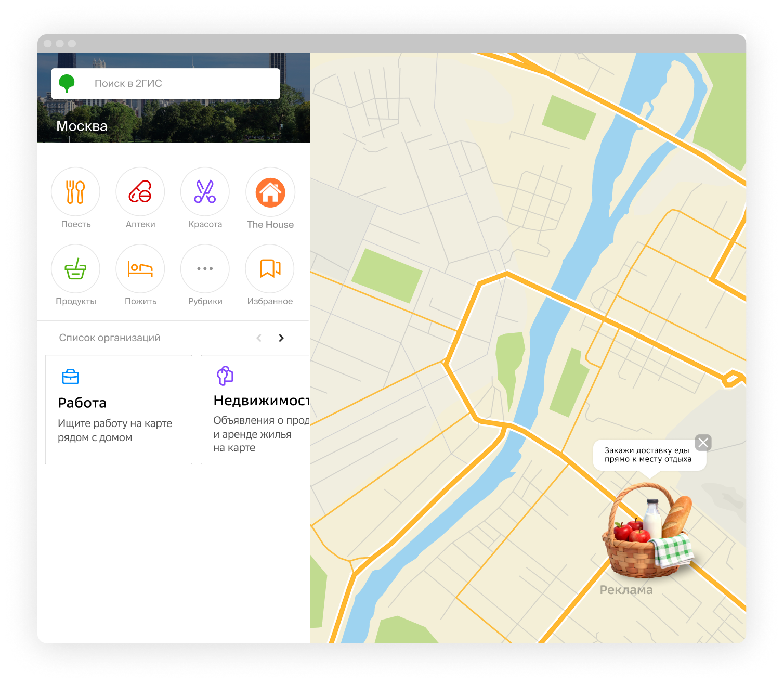
Task: Open the Пожить bed icon
Action: pyautogui.click(x=140, y=269)
